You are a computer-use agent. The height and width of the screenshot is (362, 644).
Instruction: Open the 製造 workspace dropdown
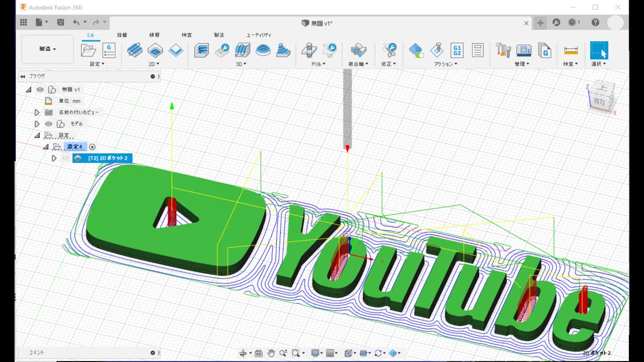point(48,49)
